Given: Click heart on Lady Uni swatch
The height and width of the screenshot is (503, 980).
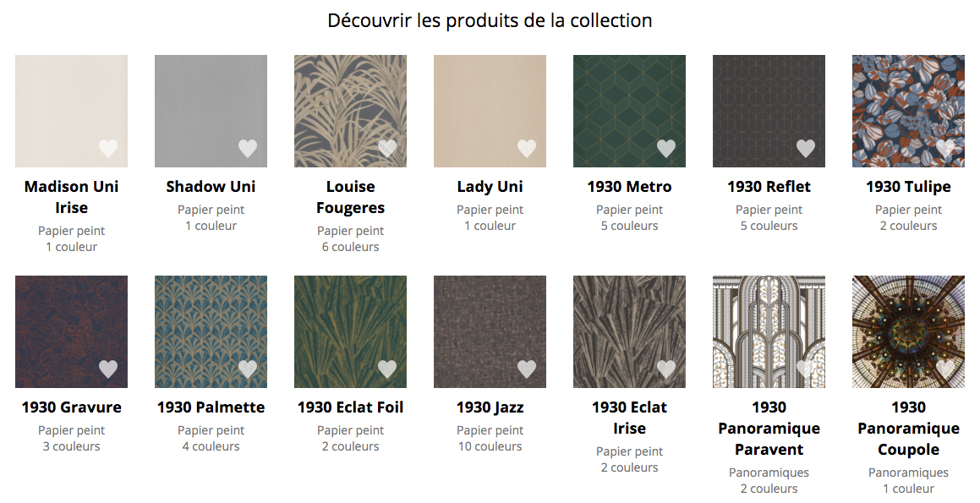Looking at the screenshot, I should tap(527, 148).
